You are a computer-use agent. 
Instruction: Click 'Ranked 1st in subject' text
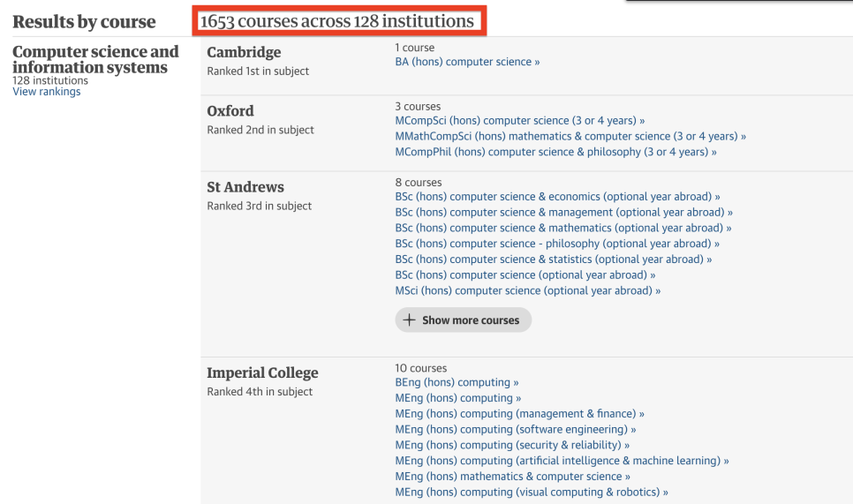coord(258,71)
